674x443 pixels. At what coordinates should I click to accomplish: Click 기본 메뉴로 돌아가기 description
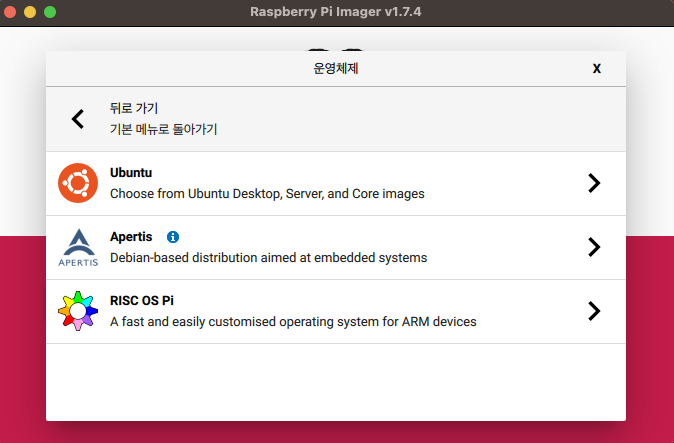[164, 129]
